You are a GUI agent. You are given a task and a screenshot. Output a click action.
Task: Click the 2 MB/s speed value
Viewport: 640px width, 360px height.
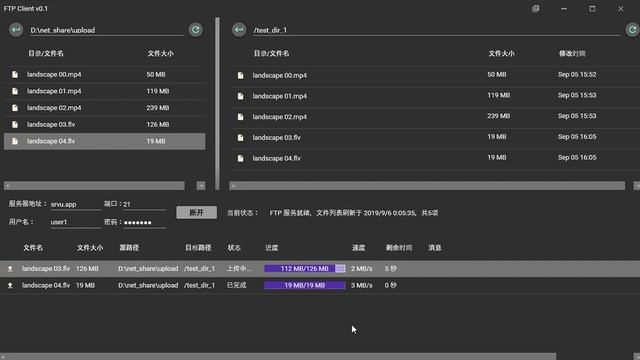(362, 269)
